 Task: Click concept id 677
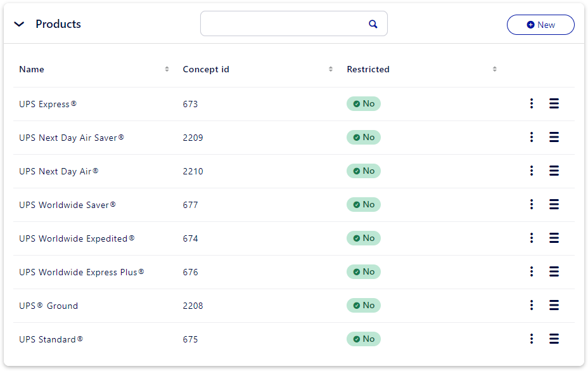pos(190,205)
